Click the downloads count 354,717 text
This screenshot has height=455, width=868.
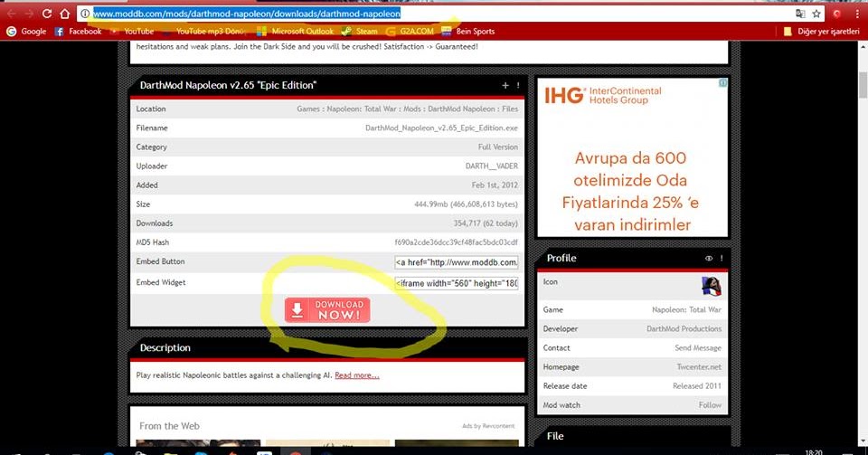click(x=486, y=223)
